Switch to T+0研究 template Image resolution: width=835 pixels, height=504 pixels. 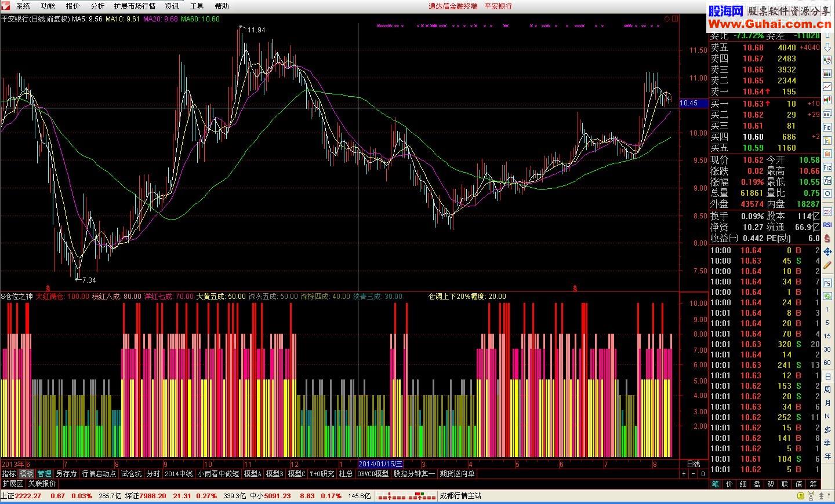click(322, 474)
